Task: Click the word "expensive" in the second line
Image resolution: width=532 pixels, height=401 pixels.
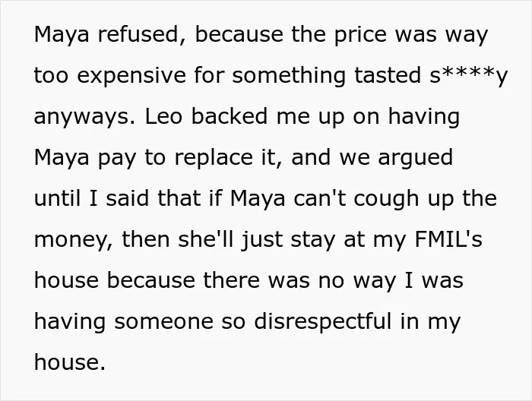Action: [131, 76]
